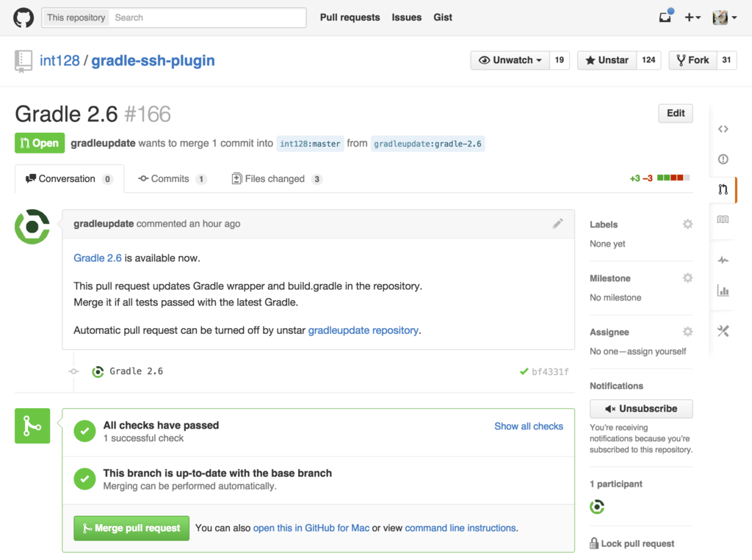Go to Pull requests in top navigation
The width and height of the screenshot is (752, 560).
[350, 18]
